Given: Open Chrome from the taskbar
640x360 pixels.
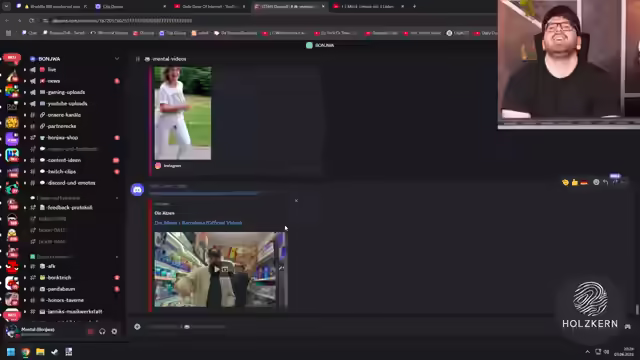Looking at the screenshot, I should [x=26, y=352].
